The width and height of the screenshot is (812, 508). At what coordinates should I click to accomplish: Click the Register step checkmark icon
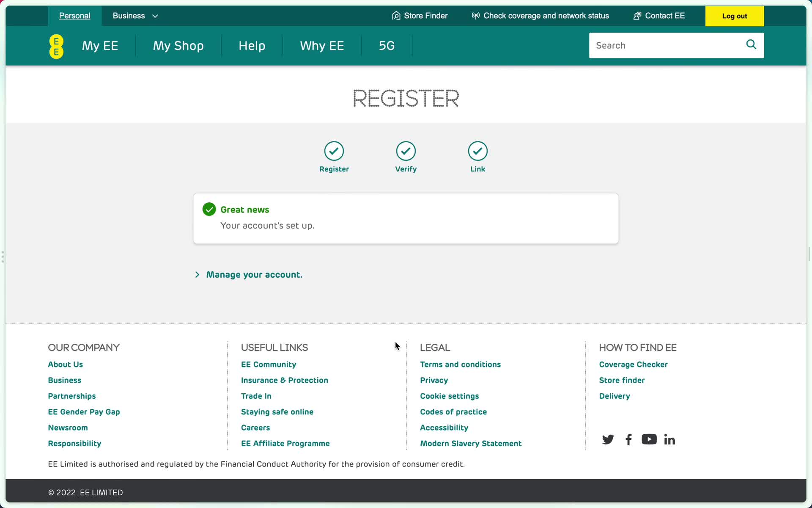(x=334, y=151)
